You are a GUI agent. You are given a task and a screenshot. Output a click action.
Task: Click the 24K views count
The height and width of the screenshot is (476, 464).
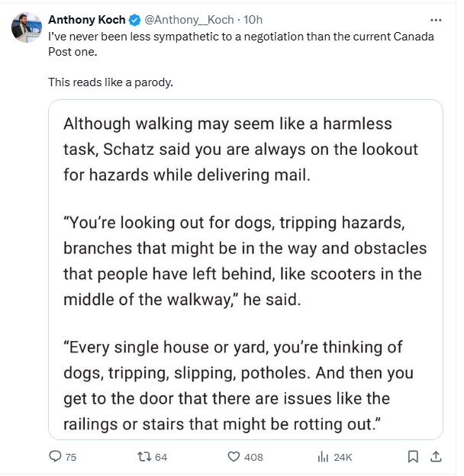(343, 457)
